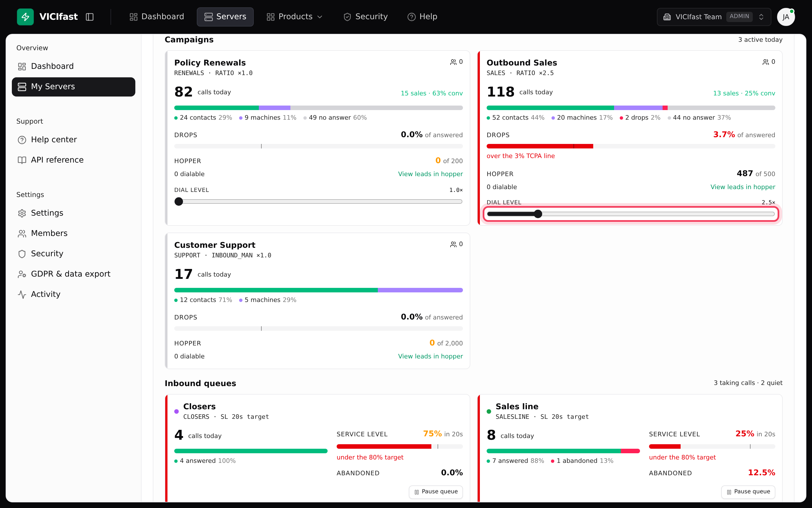Click the GDPR & data export icon

pos(22,274)
